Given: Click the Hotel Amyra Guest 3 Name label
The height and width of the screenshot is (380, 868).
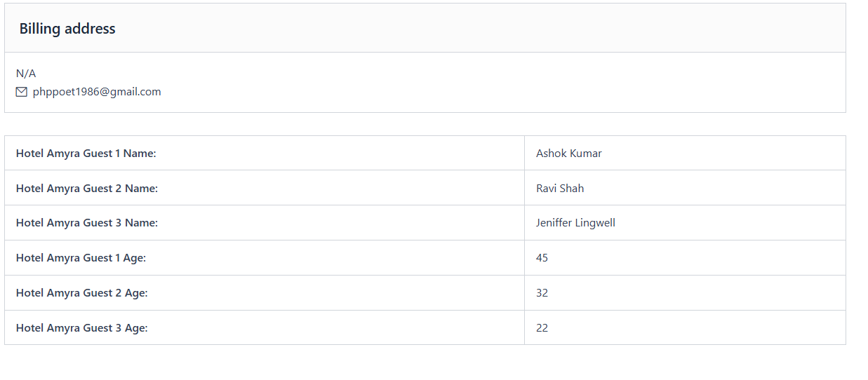Looking at the screenshot, I should (87, 223).
